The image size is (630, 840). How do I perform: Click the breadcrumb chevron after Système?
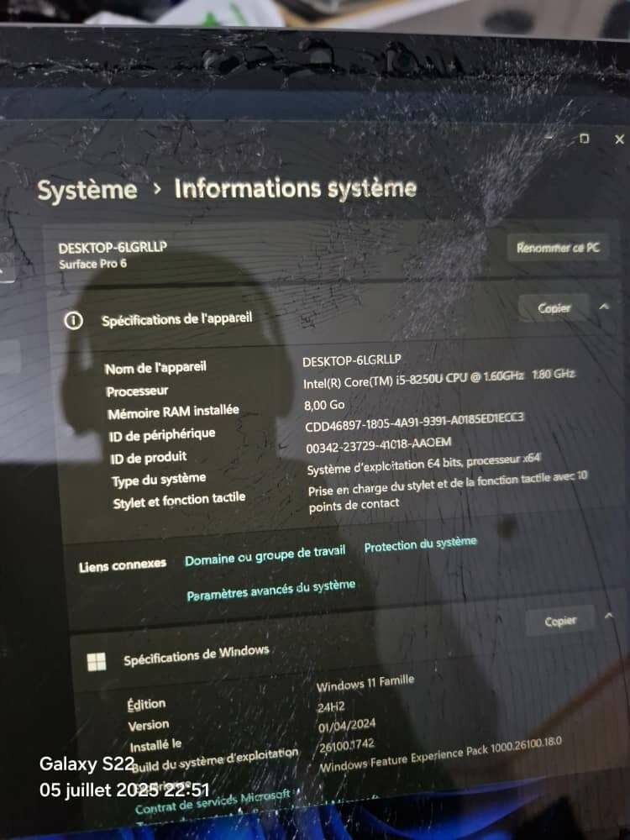coord(156,189)
